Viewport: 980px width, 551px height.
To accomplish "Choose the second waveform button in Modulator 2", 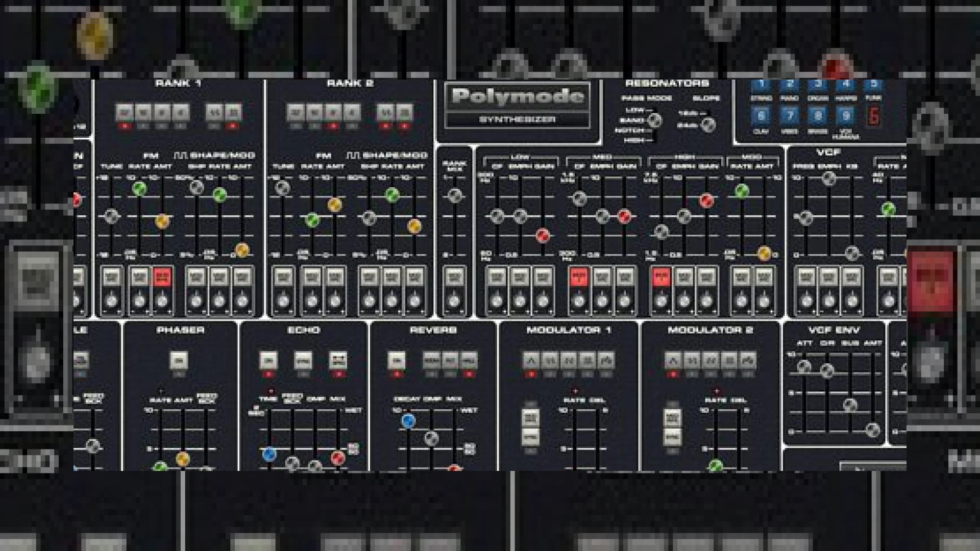I will click(x=692, y=360).
